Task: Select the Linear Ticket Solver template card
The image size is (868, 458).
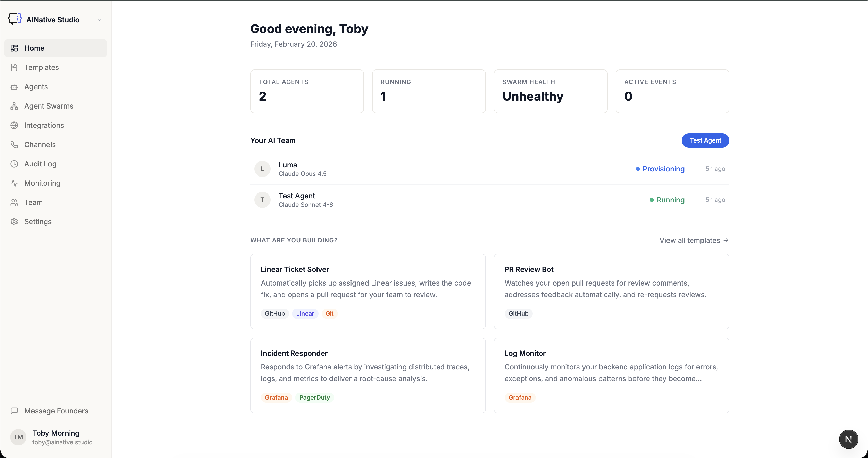Action: (368, 291)
